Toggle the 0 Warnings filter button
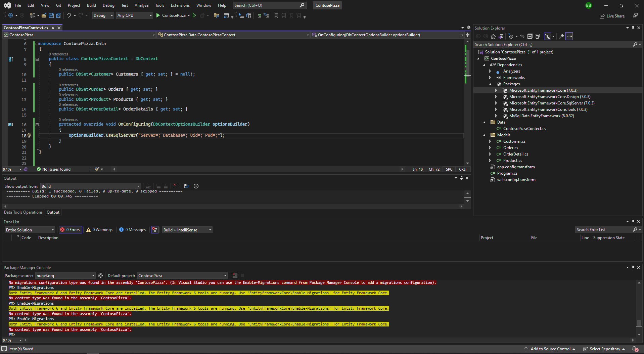The width and height of the screenshot is (644, 354). [x=99, y=230]
